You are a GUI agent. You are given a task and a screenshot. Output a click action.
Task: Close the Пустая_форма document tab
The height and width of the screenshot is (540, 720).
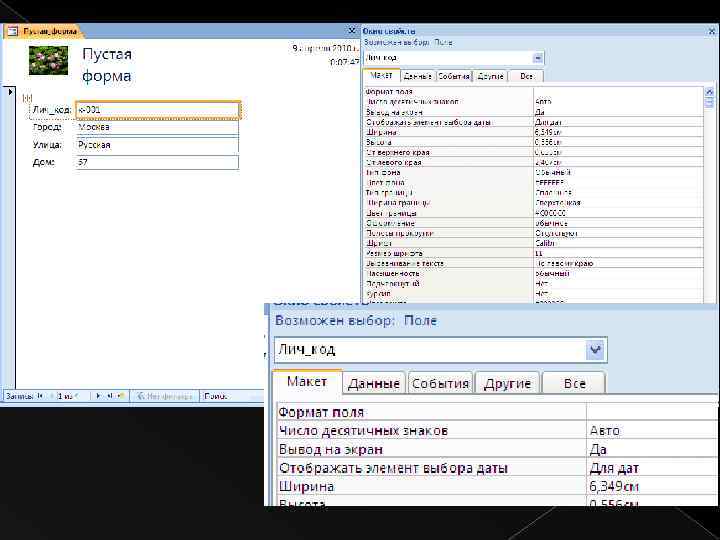tap(352, 31)
